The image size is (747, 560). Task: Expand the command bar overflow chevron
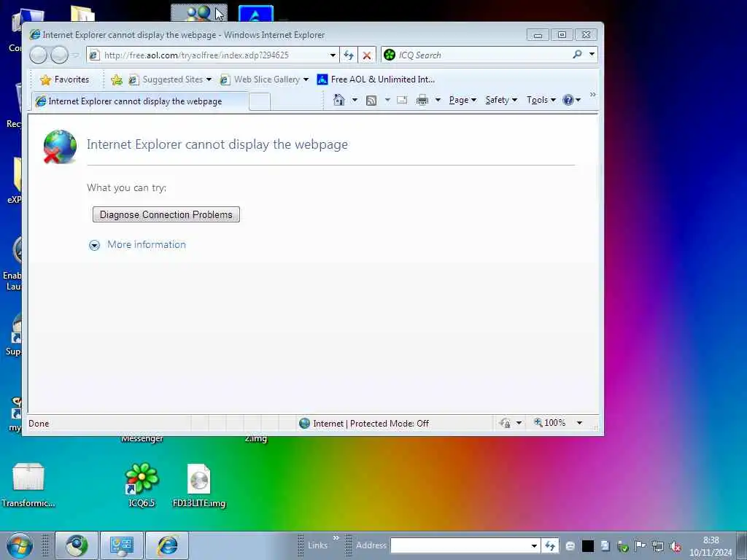click(592, 94)
